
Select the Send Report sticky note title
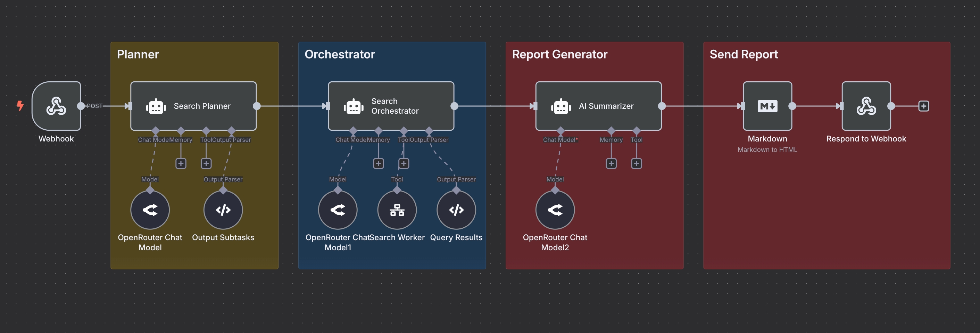click(744, 55)
